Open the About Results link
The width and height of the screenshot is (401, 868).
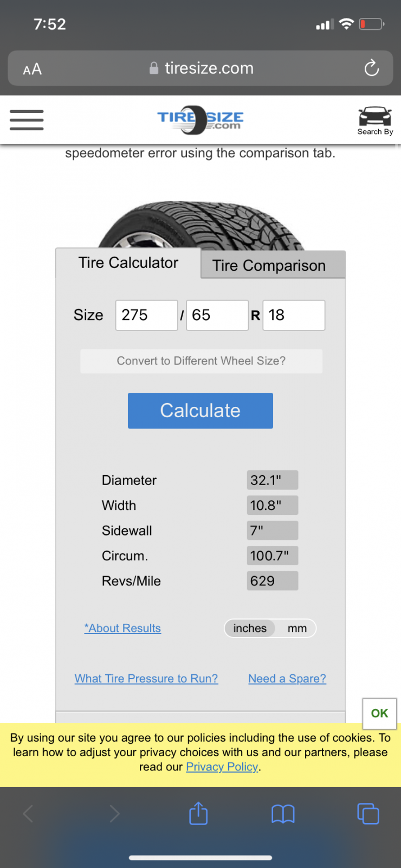pyautogui.click(x=122, y=628)
